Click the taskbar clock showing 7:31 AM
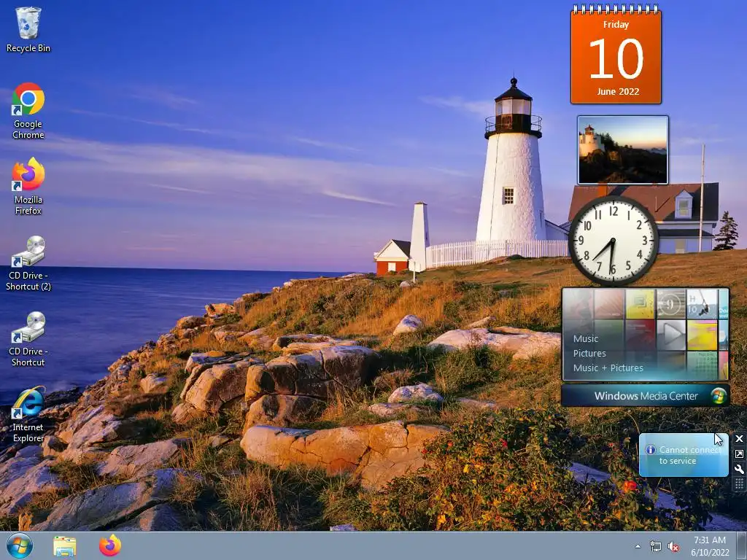This screenshot has height=560, width=747. [x=709, y=540]
